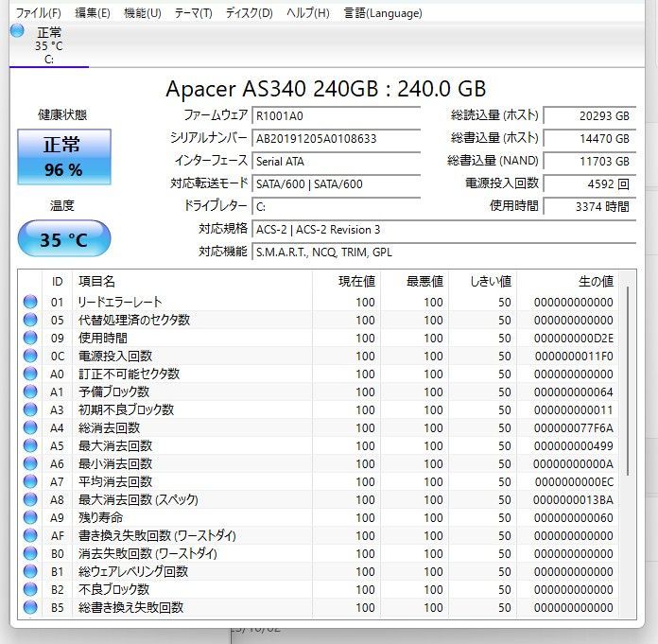Click status orb for B5 総書き換え失敗回数
Viewport: 658px width, 644px height.
pos(30,607)
